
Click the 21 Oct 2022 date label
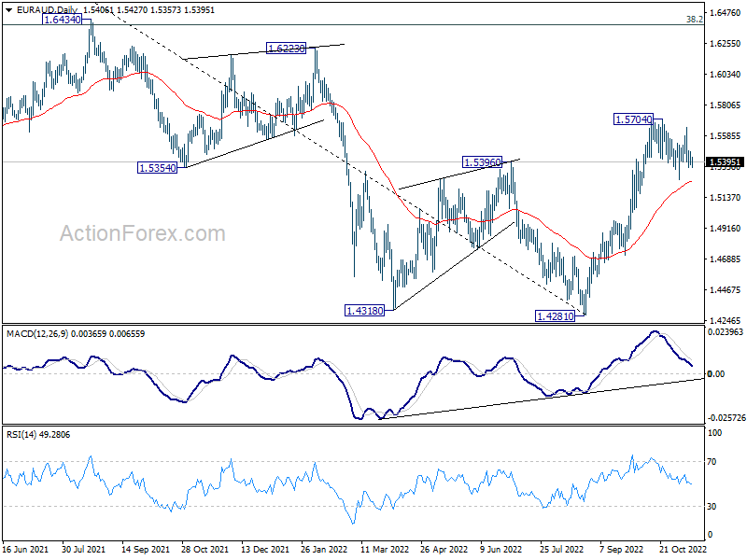point(684,549)
